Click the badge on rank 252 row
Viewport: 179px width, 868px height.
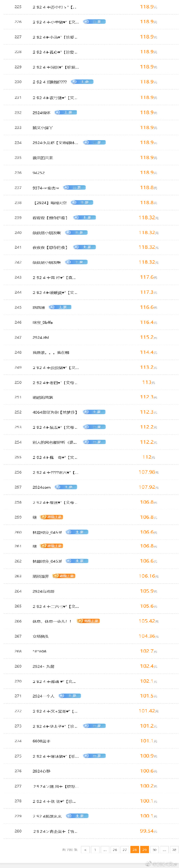[x=94, y=412]
